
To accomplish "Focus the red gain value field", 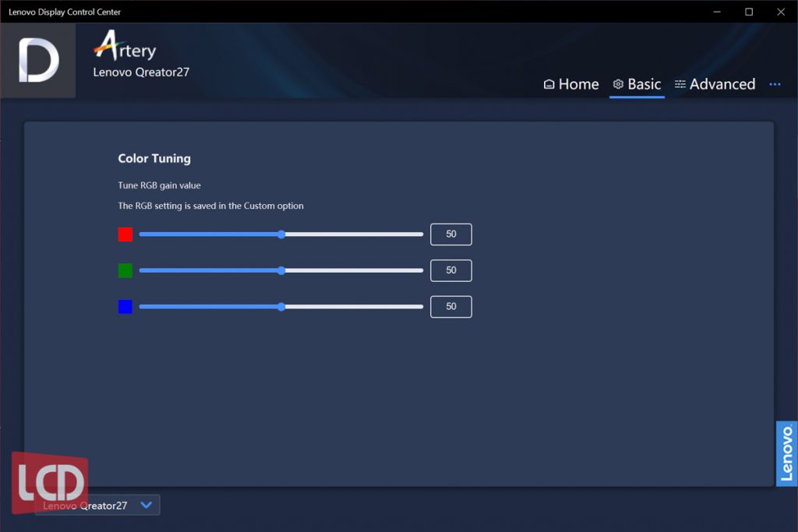I will [x=451, y=234].
